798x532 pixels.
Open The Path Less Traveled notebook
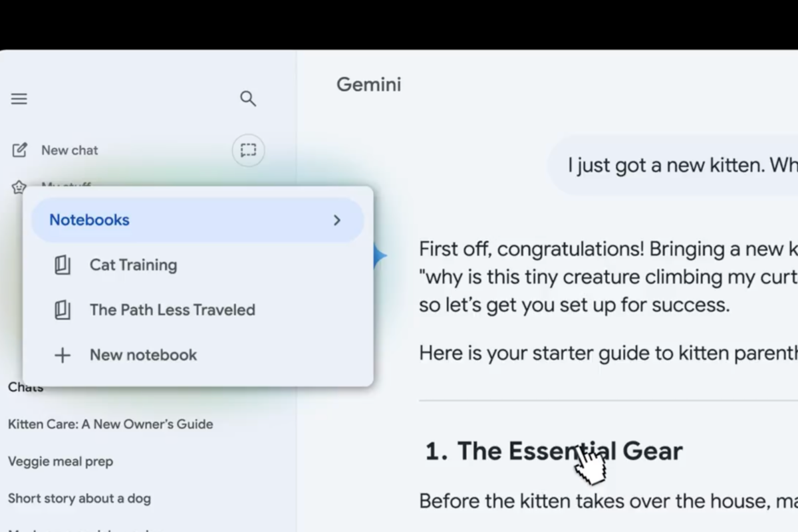tap(172, 310)
